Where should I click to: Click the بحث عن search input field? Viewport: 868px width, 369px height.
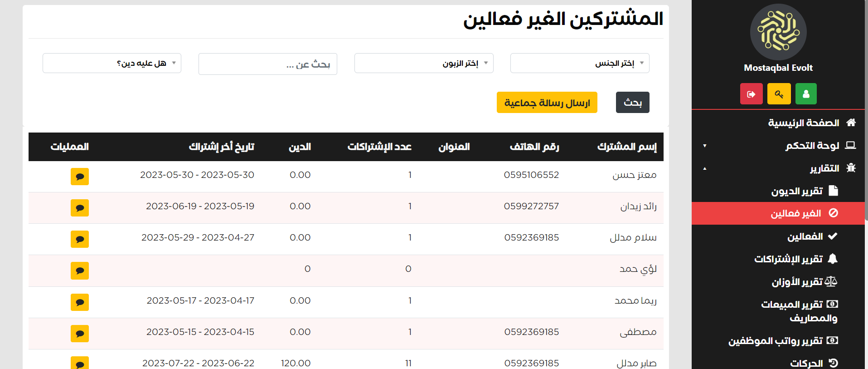267,64
